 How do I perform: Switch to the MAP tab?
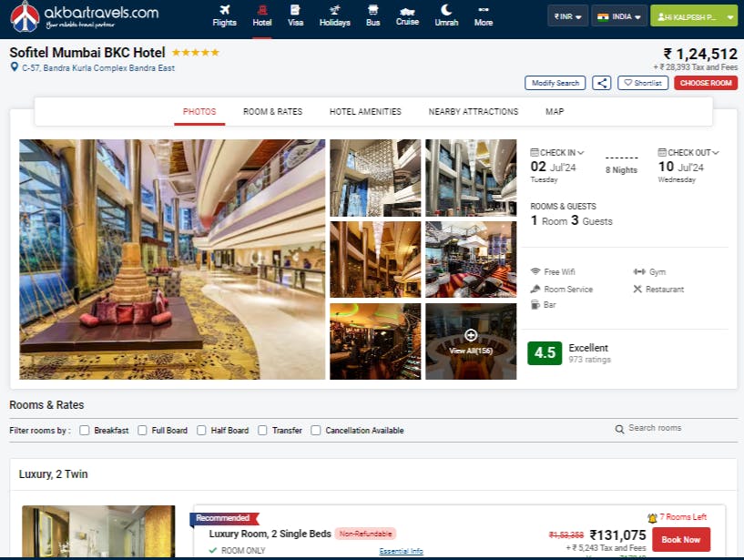pyautogui.click(x=555, y=111)
